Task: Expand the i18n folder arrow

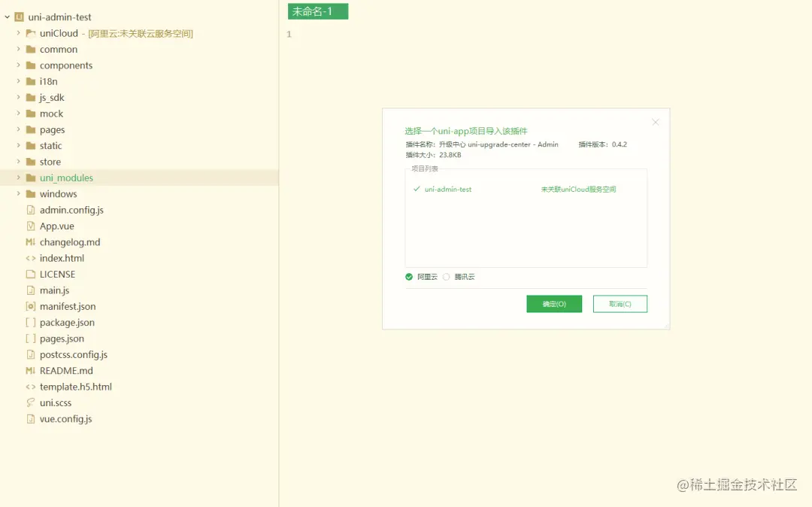Action: (18, 80)
